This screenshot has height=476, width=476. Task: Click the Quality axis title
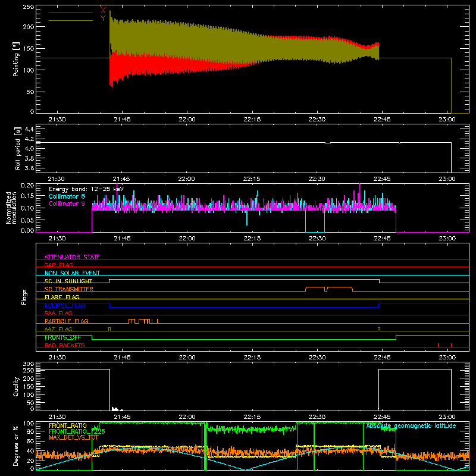(16, 386)
